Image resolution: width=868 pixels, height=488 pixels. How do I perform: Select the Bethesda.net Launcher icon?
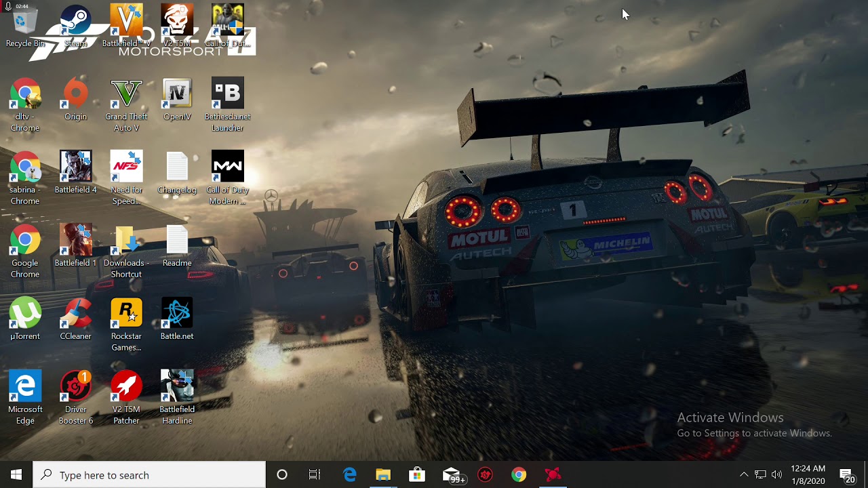[227, 106]
